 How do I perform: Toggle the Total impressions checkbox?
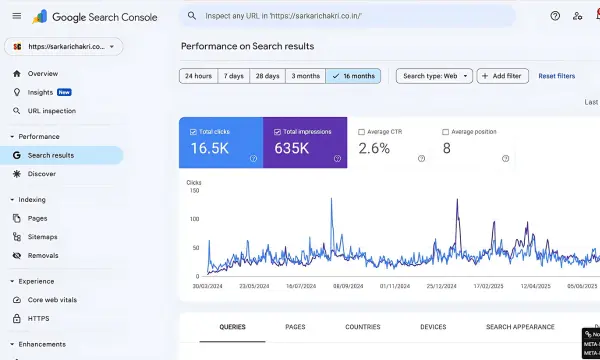tap(277, 132)
